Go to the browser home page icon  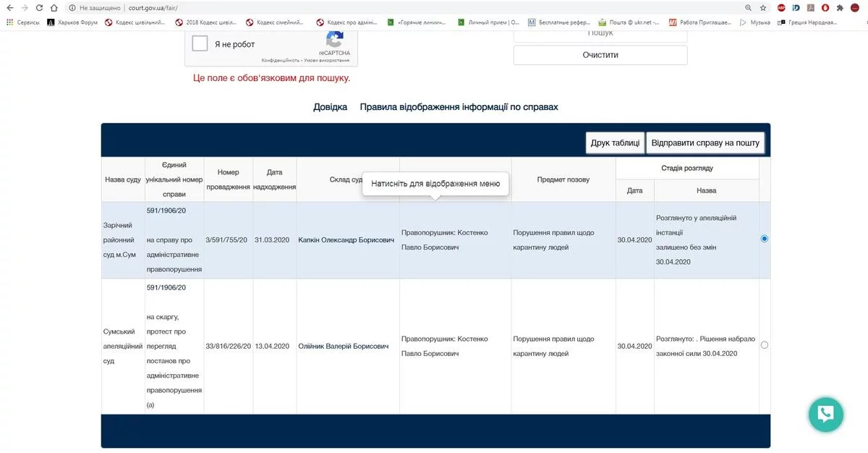(x=54, y=8)
